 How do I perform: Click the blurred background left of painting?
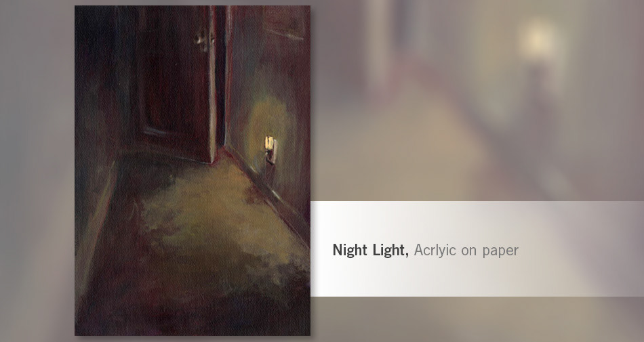(x=37, y=171)
